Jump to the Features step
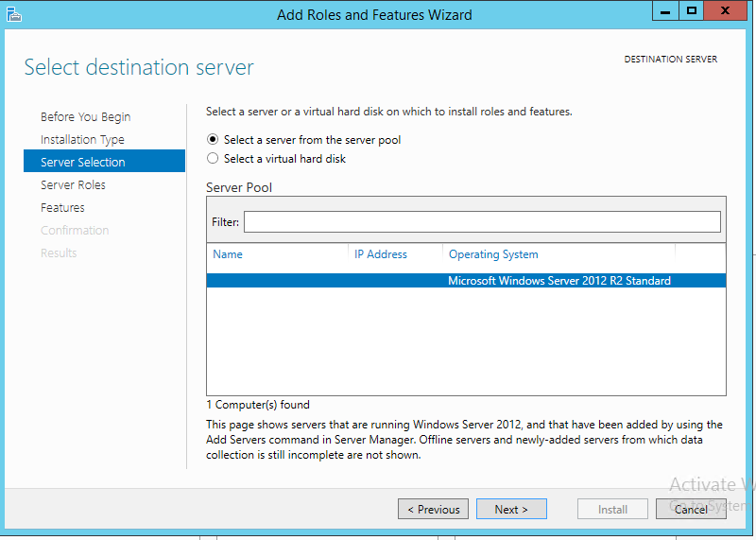 (62, 208)
